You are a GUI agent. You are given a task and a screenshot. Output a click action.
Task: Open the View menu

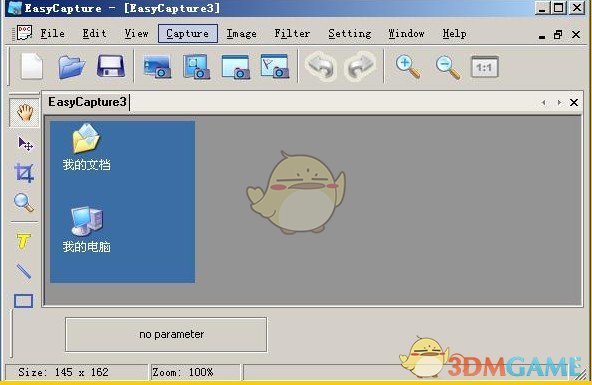point(136,34)
